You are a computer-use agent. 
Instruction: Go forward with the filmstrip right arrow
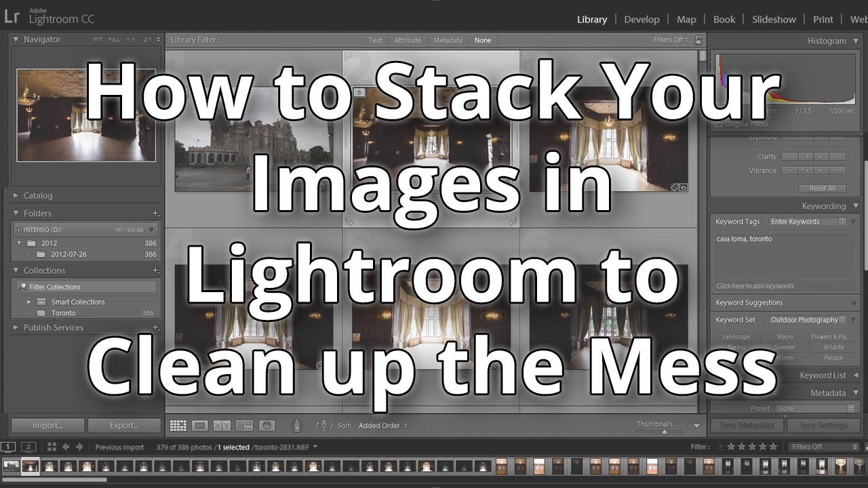[79, 447]
